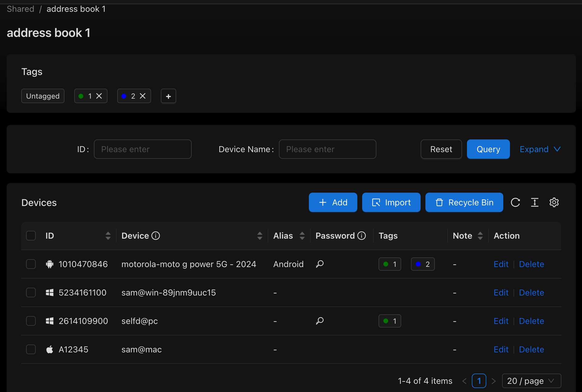Sort devices by ID column
Viewport: 582px width, 392px height.
point(108,236)
